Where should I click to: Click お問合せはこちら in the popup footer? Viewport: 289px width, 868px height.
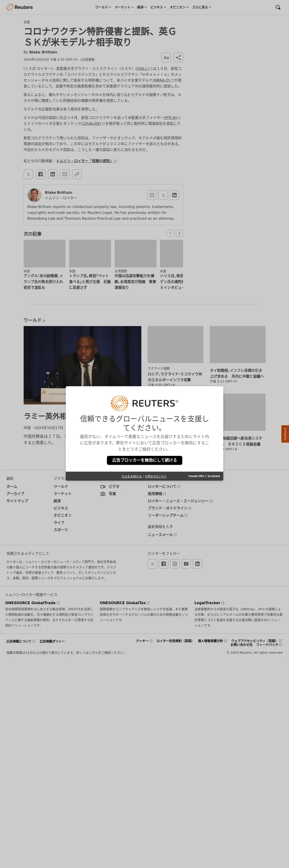tap(156, 476)
